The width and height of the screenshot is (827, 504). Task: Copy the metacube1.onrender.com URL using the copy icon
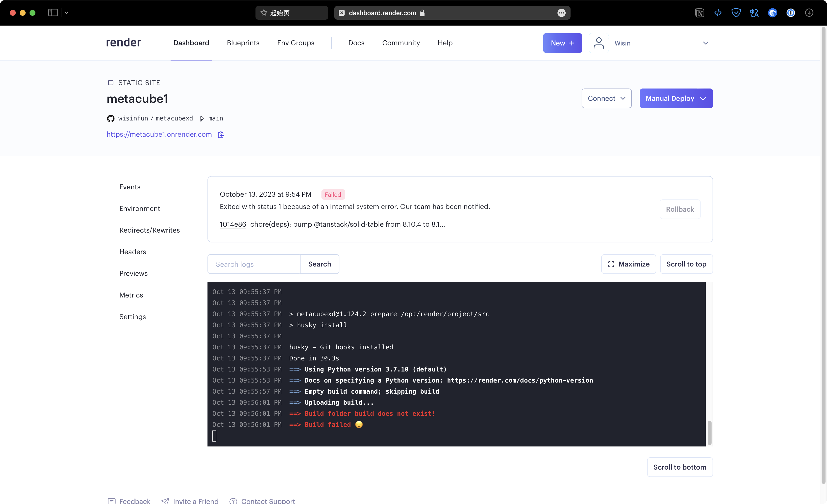[221, 134]
